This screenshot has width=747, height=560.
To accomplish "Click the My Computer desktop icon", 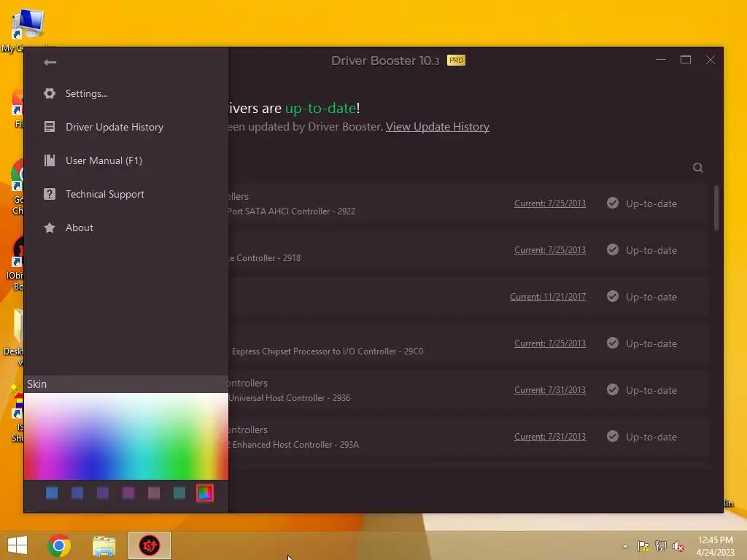I will point(28,29).
